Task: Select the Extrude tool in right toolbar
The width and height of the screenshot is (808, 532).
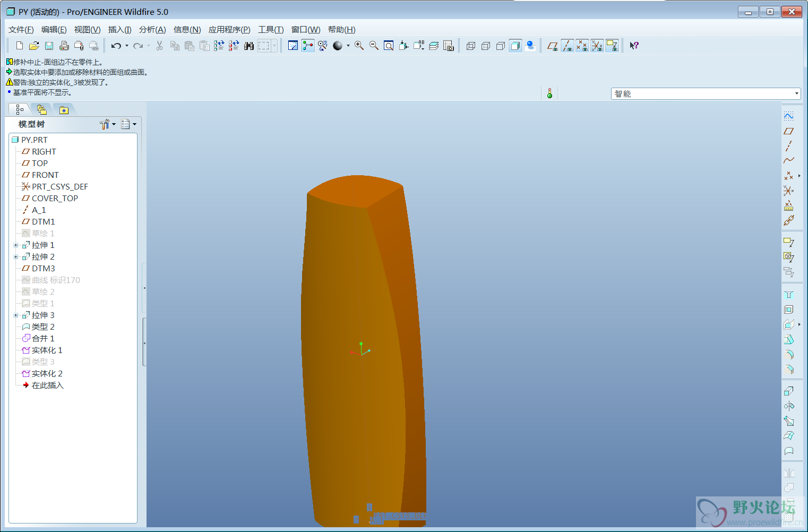Action: tap(789, 391)
